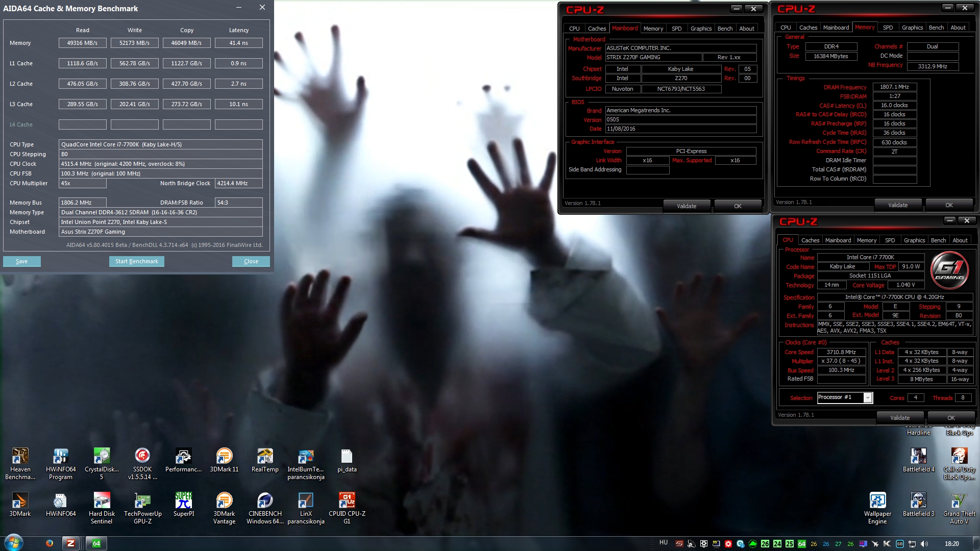This screenshot has height=551, width=980.
Task: Switch to SPD tab in the Mainboard CPU-Z window
Action: coord(677,29)
